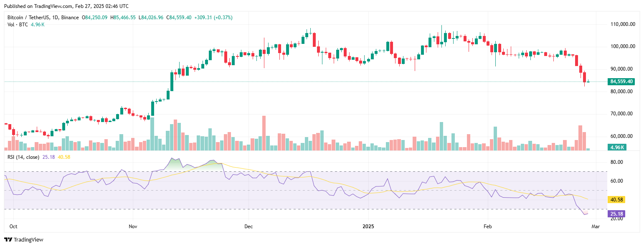This screenshot has width=644, height=247.
Task: Click the purple 25.18 tag on RSI axis
Action: pos(616,214)
